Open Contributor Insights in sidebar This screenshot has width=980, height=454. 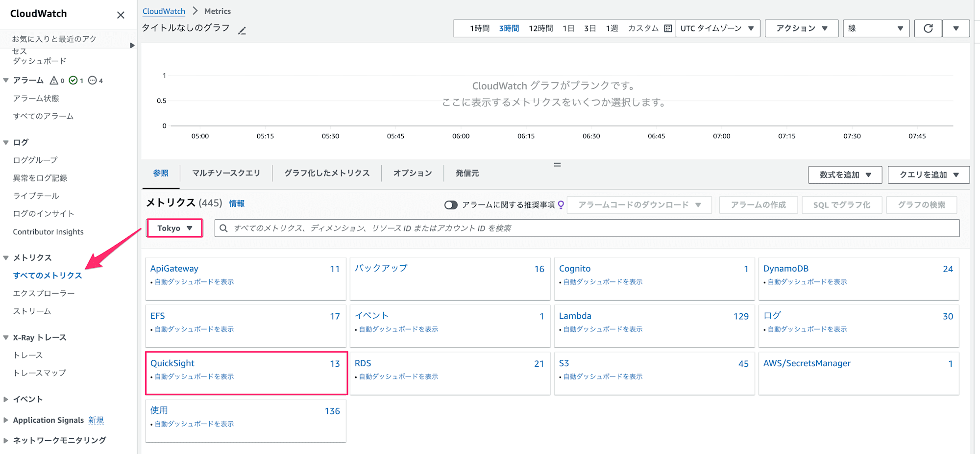pos(48,232)
